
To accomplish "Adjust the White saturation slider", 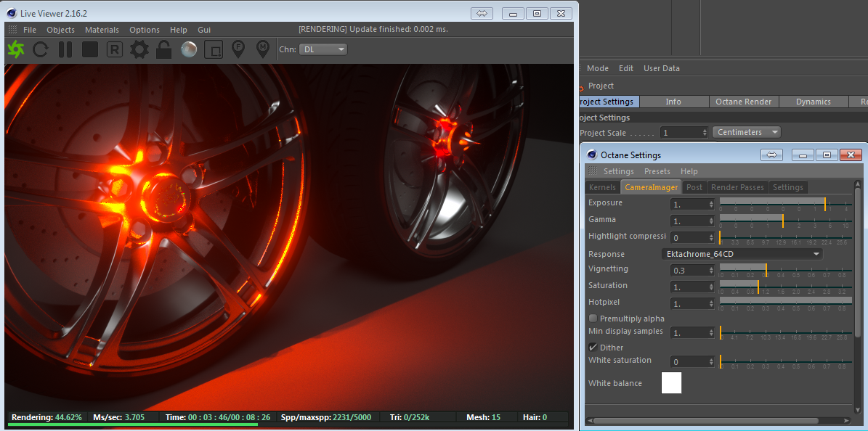I will click(x=785, y=362).
